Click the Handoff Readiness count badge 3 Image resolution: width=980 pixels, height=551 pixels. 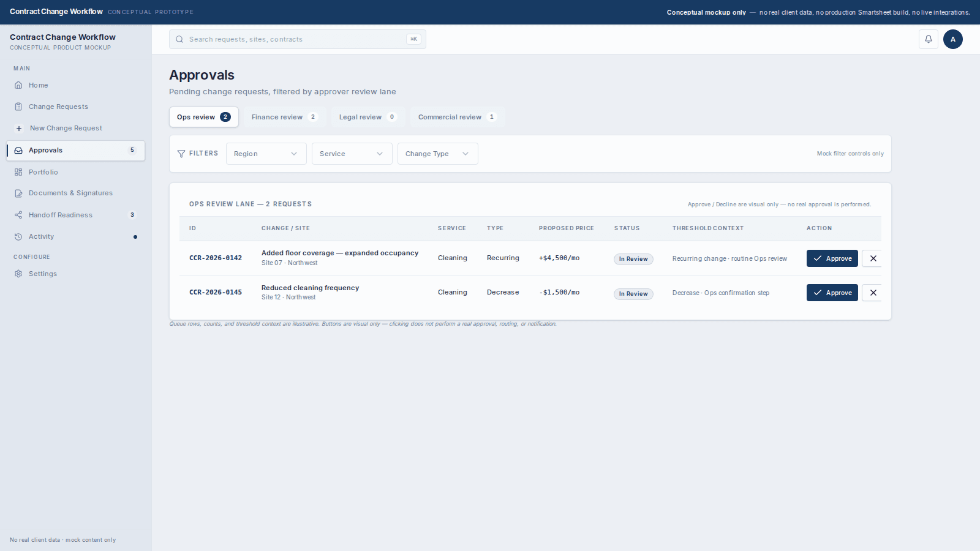tap(132, 215)
